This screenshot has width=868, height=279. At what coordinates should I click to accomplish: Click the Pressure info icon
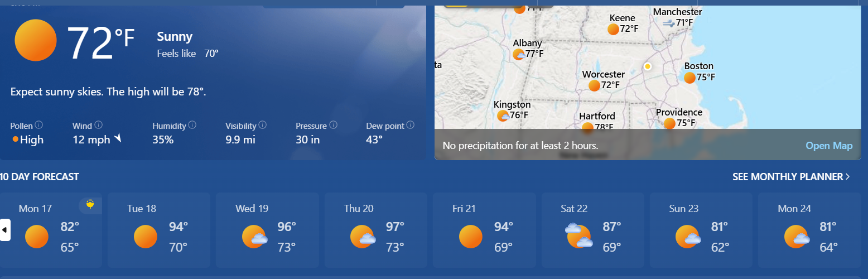tap(333, 125)
